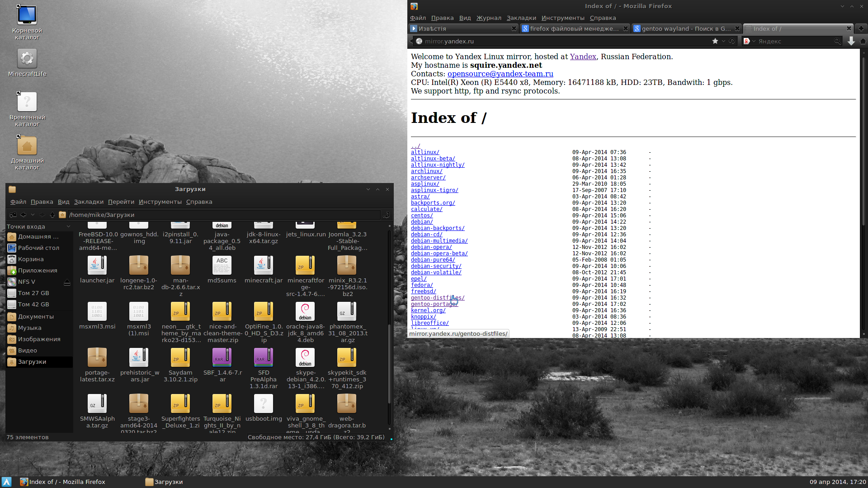Switch to Загрузки window in taskbar
The height and width of the screenshot is (488, 868).
pos(164,482)
